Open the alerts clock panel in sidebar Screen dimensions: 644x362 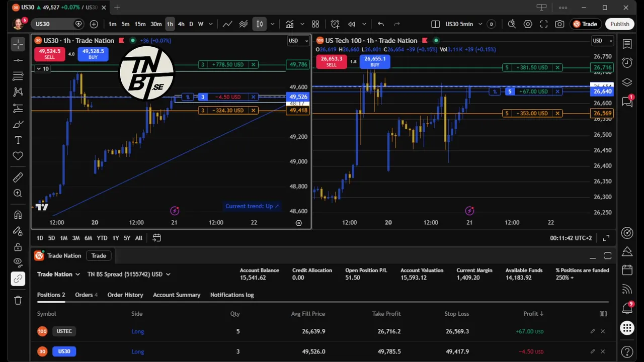click(x=627, y=63)
